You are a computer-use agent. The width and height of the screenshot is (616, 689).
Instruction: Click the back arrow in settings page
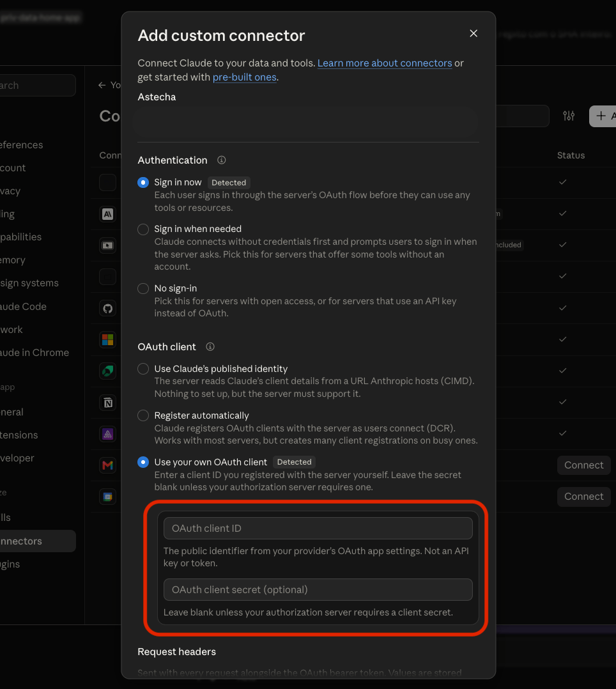[102, 85]
